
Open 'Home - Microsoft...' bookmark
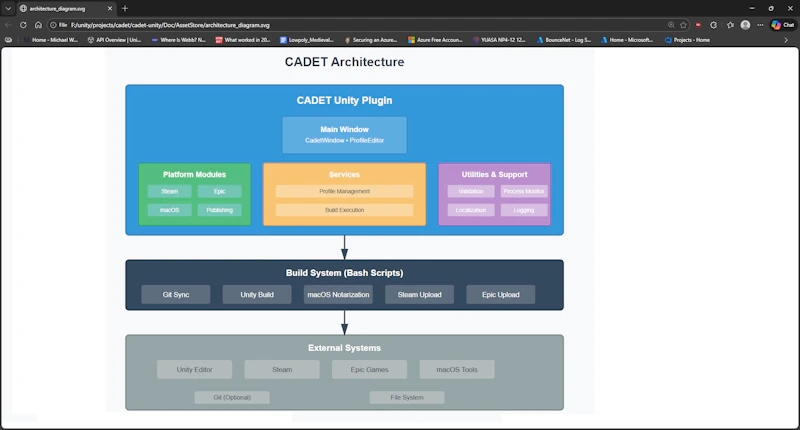[x=627, y=40]
